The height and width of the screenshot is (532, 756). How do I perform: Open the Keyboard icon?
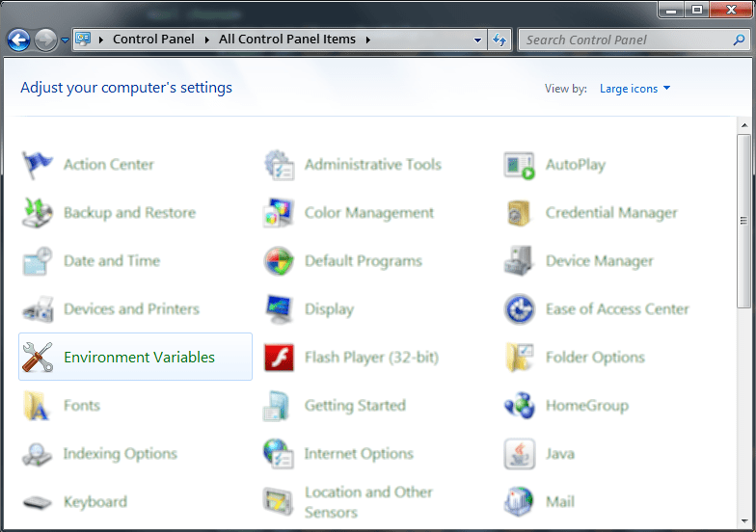[x=37, y=503]
